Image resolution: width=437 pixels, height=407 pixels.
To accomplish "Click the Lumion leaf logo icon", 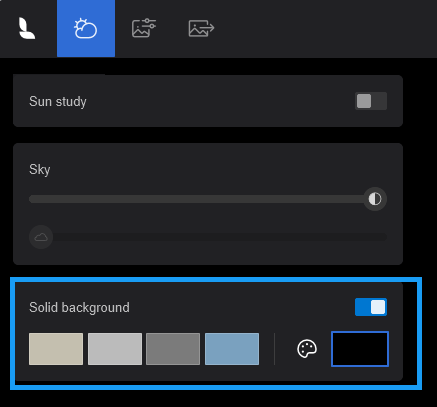I will 27,29.
